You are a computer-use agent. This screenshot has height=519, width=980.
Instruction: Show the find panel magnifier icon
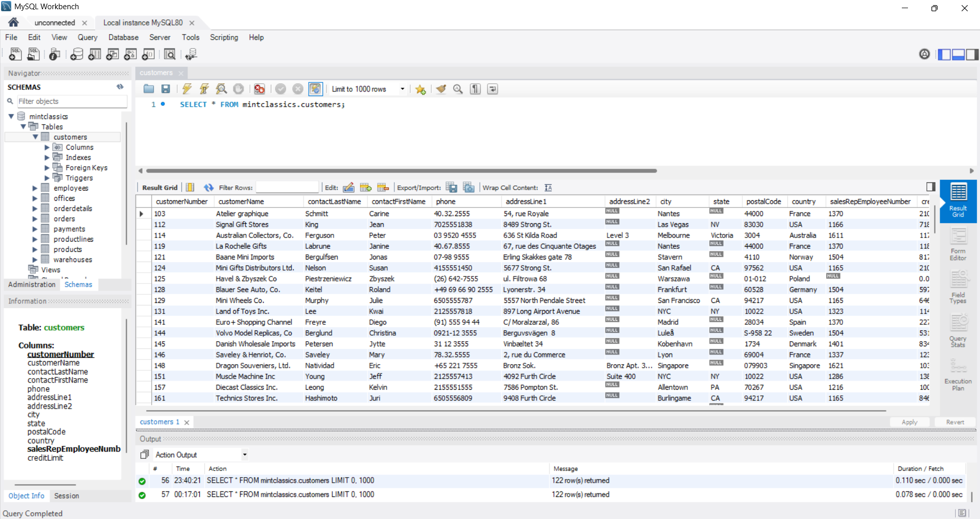coord(458,89)
